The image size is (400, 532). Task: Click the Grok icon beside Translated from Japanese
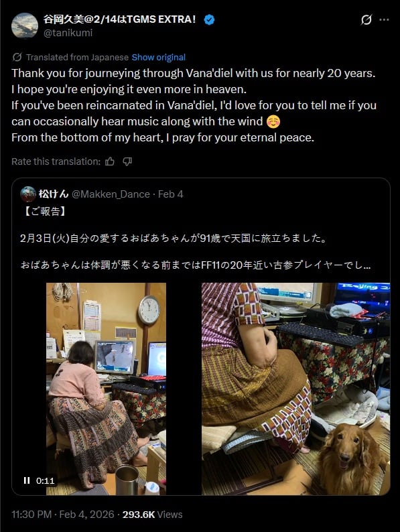point(17,57)
